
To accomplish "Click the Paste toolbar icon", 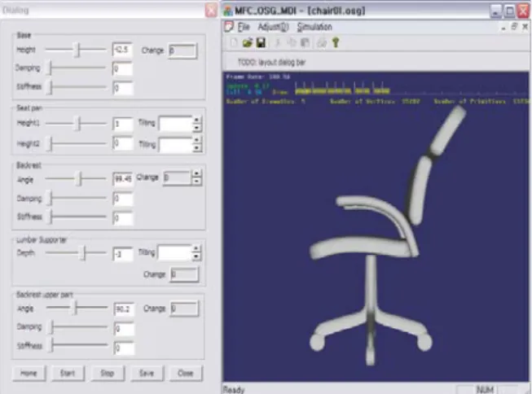I will pyautogui.click(x=305, y=42).
